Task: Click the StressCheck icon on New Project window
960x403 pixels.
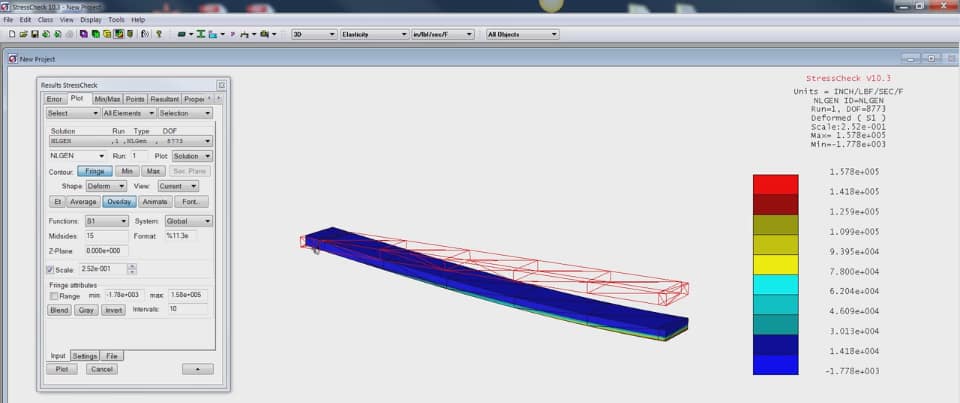Action: [12, 59]
